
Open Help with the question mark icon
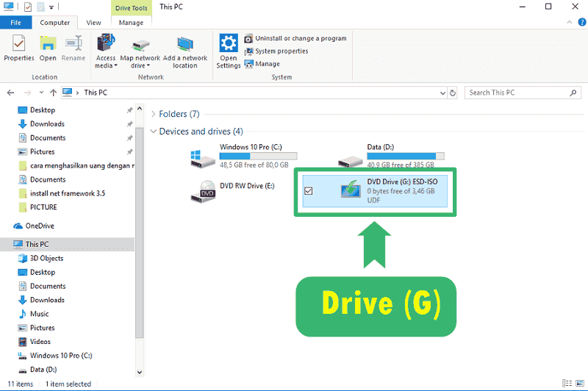point(581,23)
